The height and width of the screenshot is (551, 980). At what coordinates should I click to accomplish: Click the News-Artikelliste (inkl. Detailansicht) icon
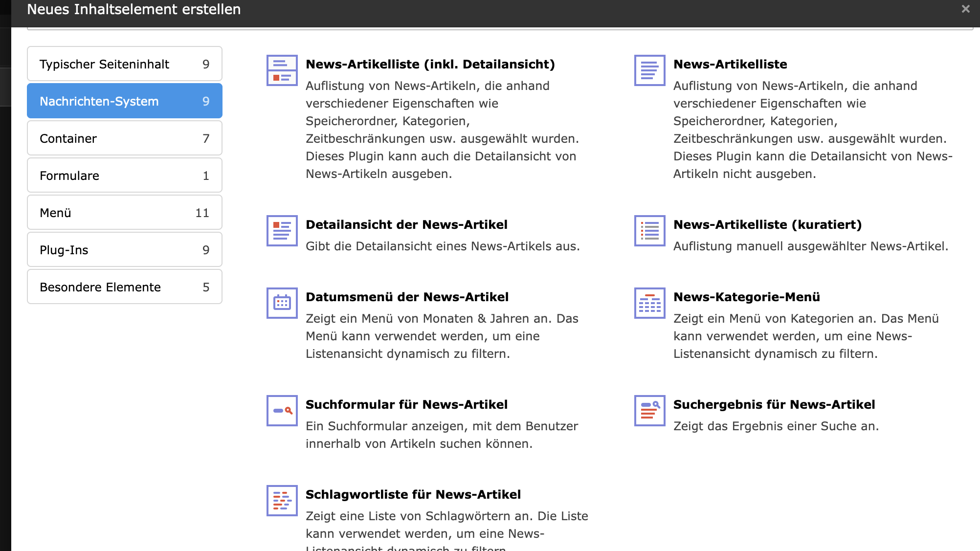282,70
